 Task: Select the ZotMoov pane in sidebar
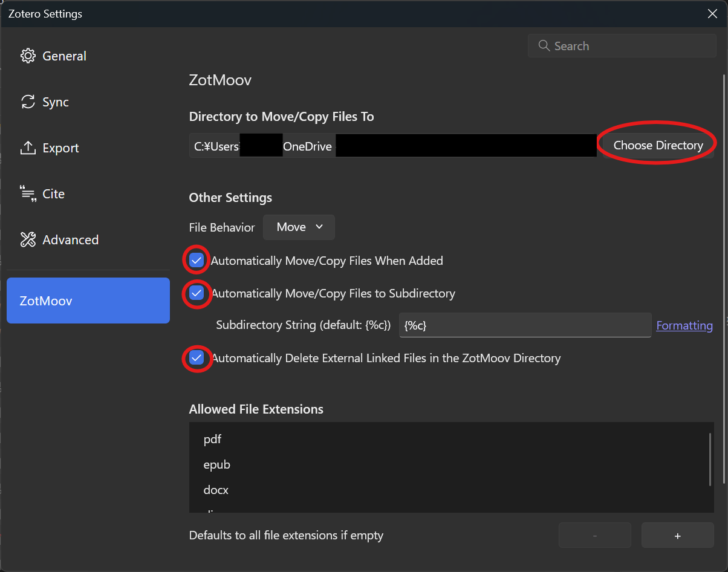click(88, 301)
